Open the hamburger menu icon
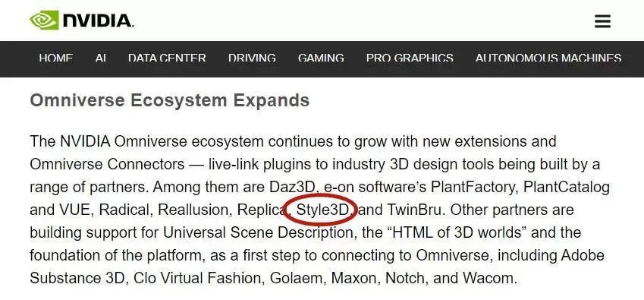The width and height of the screenshot is (644, 300). point(602,21)
